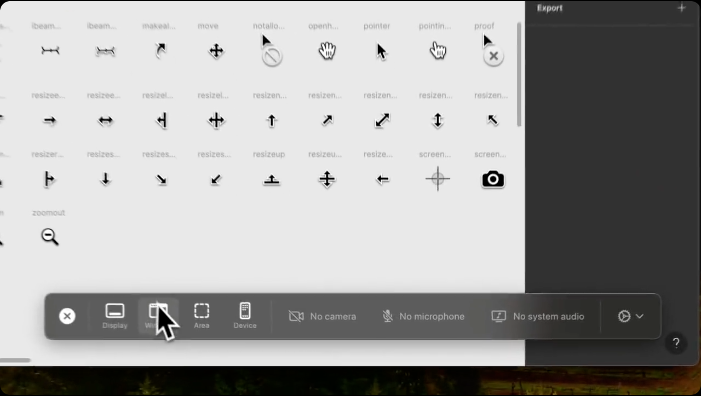Select the northwest arrow resize cursor

pos(492,120)
